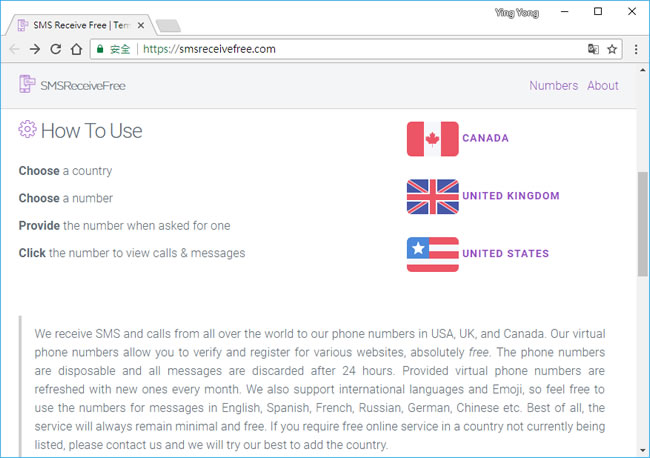Select the gear icon beside How To Use

pyautogui.click(x=27, y=129)
